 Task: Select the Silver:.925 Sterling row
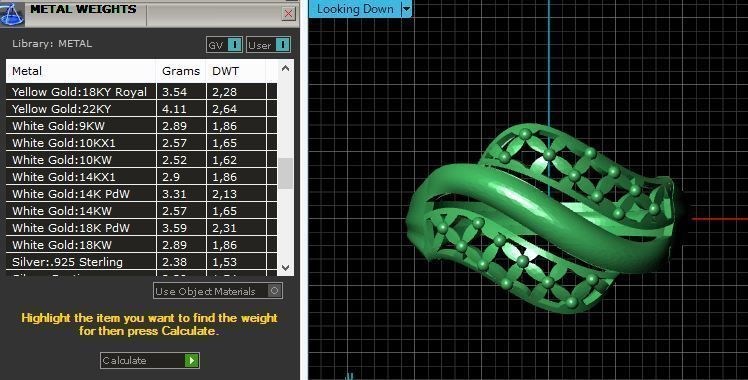(141, 262)
